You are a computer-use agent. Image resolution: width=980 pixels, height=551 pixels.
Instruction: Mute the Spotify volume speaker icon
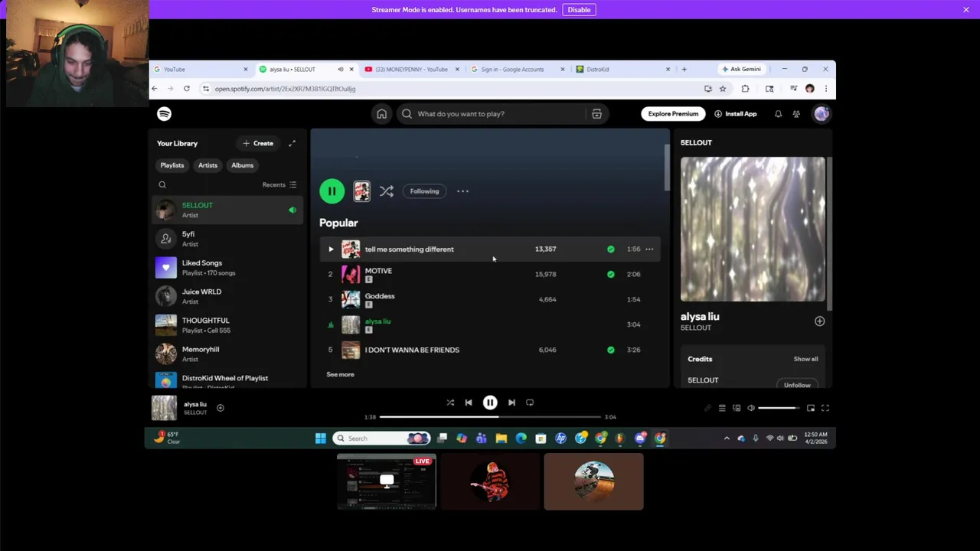751,408
